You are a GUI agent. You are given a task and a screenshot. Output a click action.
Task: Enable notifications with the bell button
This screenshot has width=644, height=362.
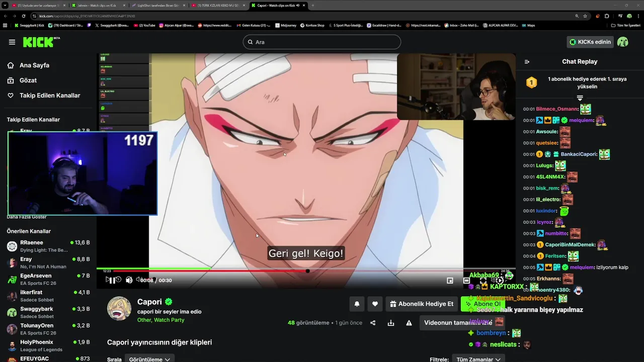pyautogui.click(x=357, y=304)
